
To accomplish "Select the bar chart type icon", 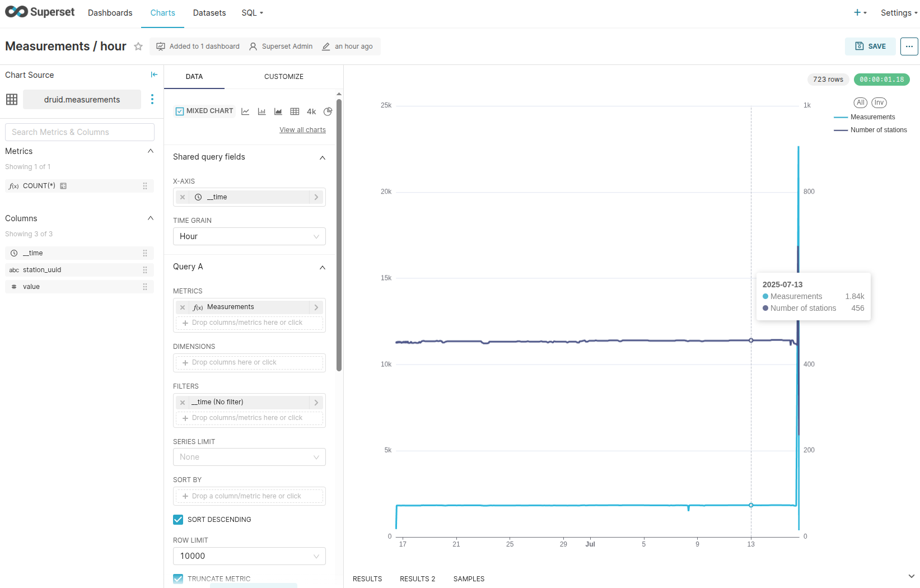I will (261, 111).
